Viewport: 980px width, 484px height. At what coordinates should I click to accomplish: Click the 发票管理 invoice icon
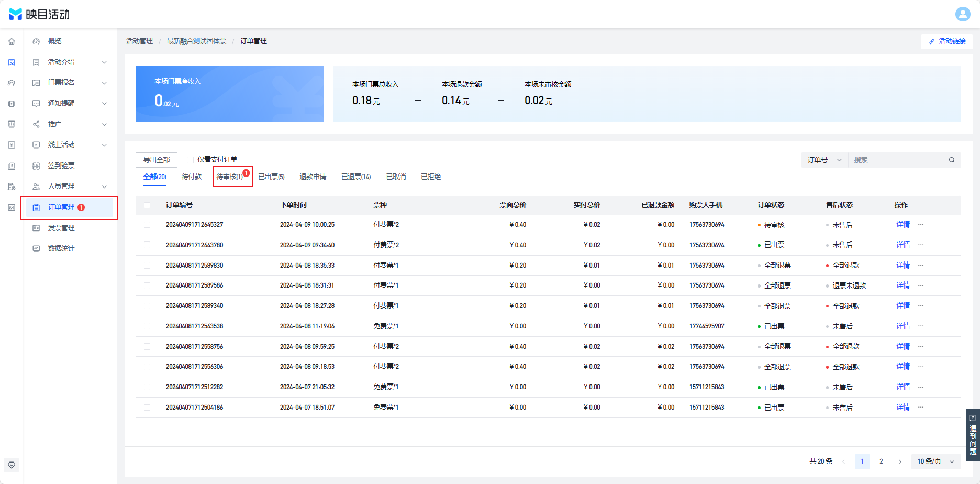click(36, 228)
